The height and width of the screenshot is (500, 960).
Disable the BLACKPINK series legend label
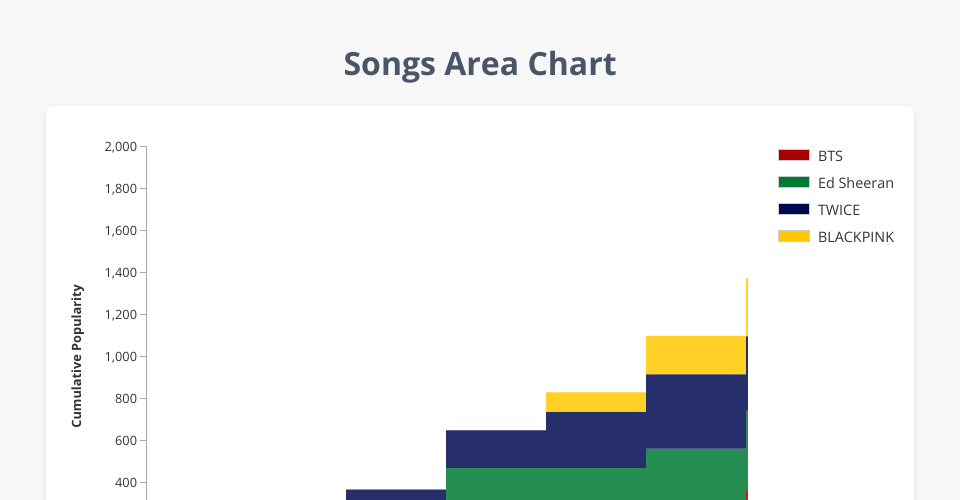[x=855, y=237]
